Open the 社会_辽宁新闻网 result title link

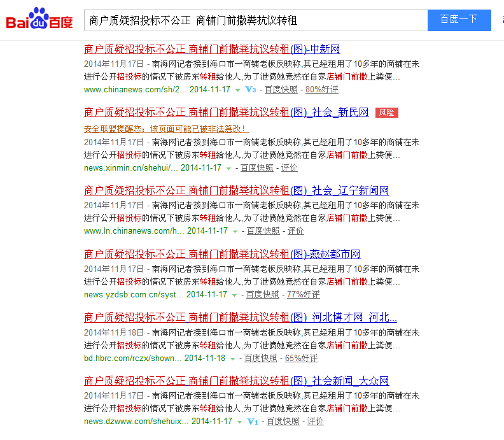pos(236,190)
